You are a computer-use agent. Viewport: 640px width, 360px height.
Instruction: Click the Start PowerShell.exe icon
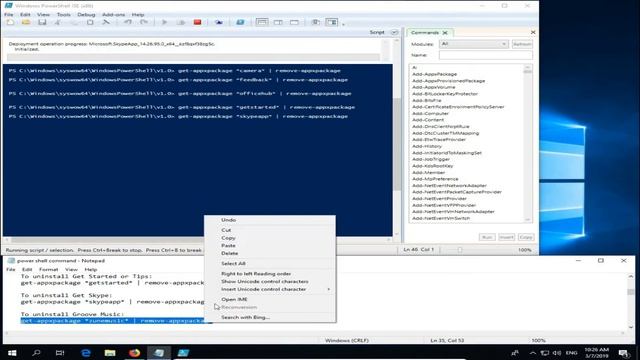[240, 22]
